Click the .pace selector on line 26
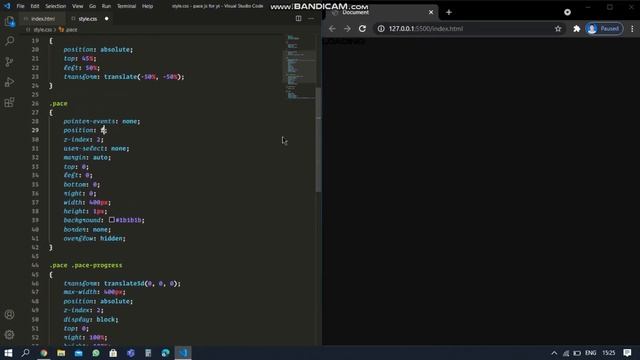This screenshot has width=640, height=360. (x=58, y=104)
